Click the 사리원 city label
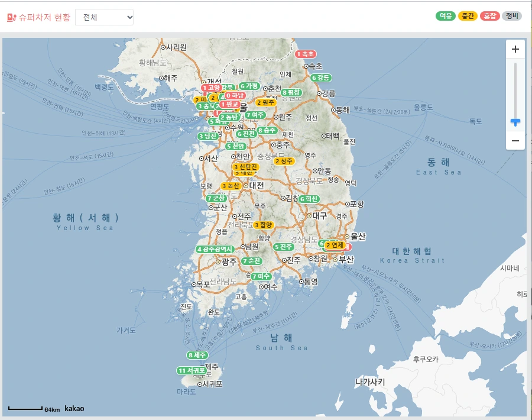The image size is (532, 420). point(176,47)
